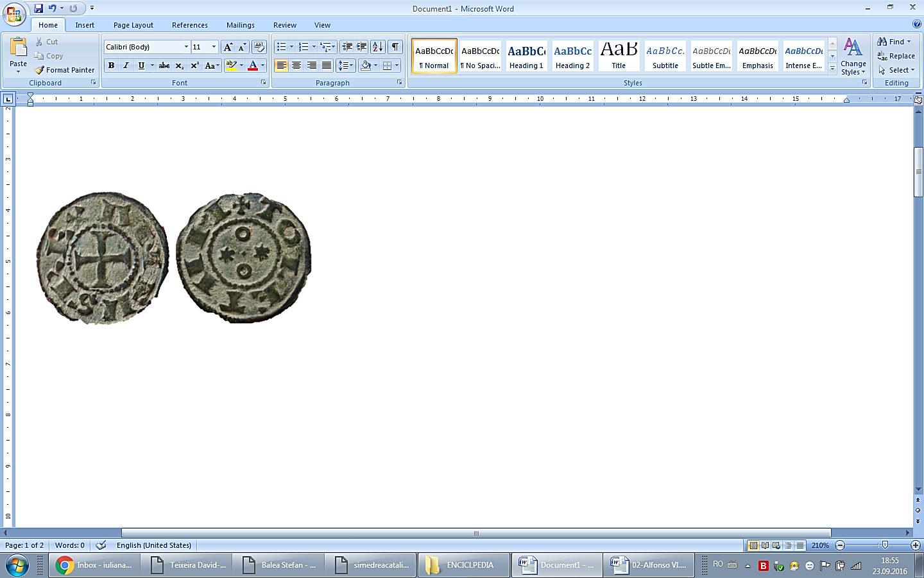Viewport: 924px width, 578px height.
Task: Click the Paste clipboard icon
Action: pos(19,48)
